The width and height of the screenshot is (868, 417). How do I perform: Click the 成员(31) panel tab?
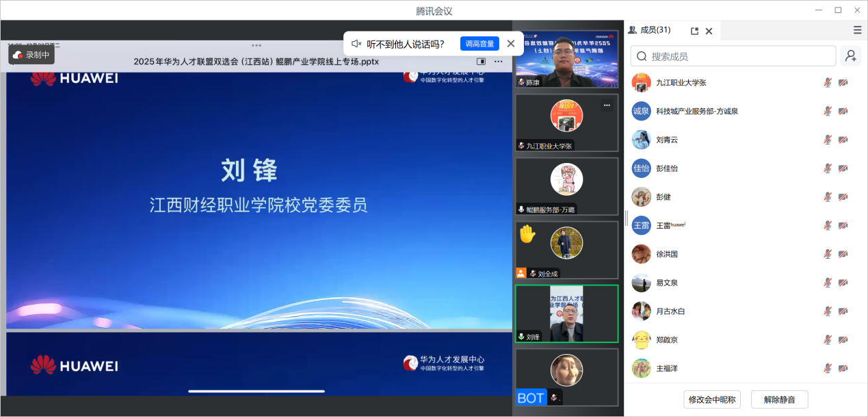pos(650,30)
